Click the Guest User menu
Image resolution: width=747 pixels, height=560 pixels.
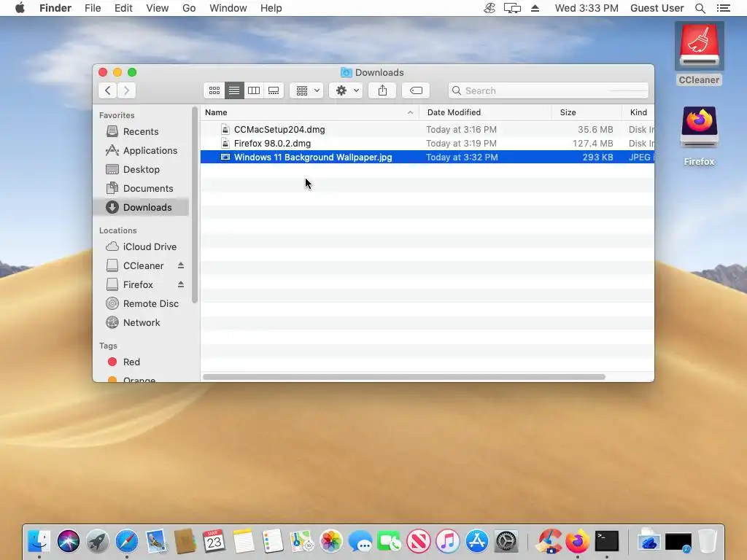click(657, 8)
